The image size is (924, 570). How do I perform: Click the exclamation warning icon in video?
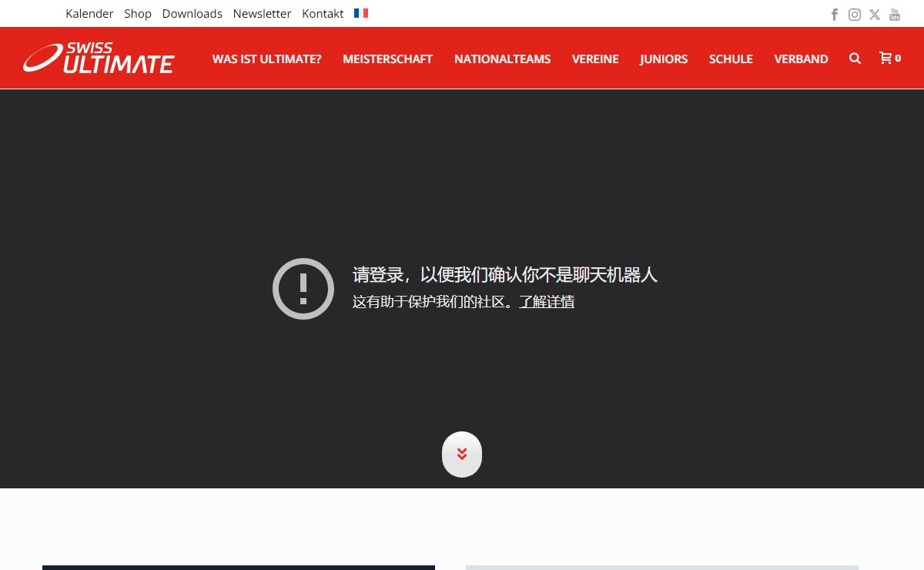click(303, 288)
